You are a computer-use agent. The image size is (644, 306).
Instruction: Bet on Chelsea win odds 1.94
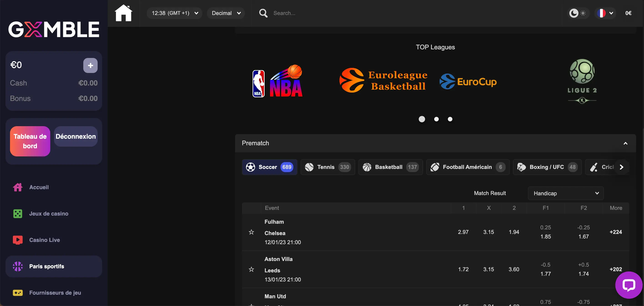514,232
